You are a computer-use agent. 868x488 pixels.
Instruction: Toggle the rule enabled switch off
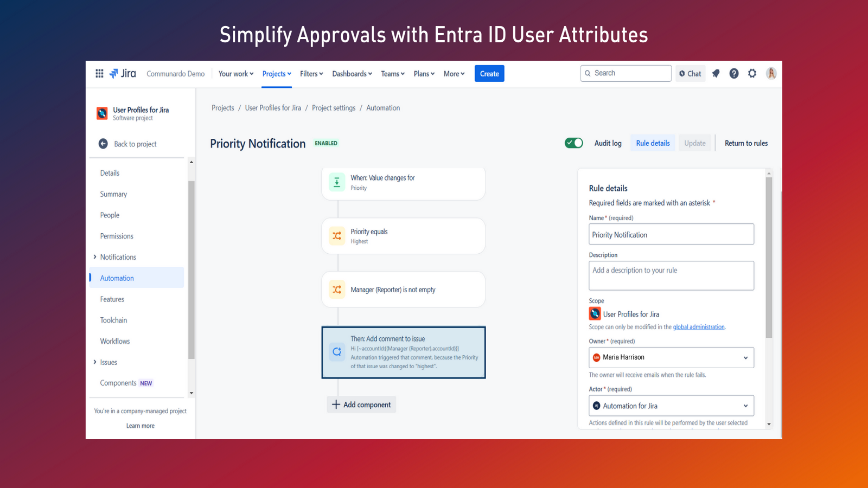pos(573,143)
